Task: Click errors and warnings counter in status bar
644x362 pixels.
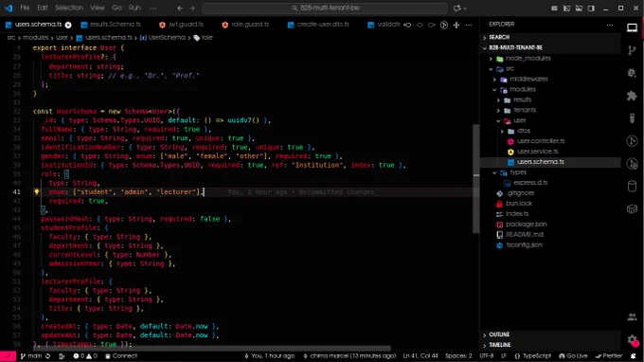Action: (x=85, y=355)
